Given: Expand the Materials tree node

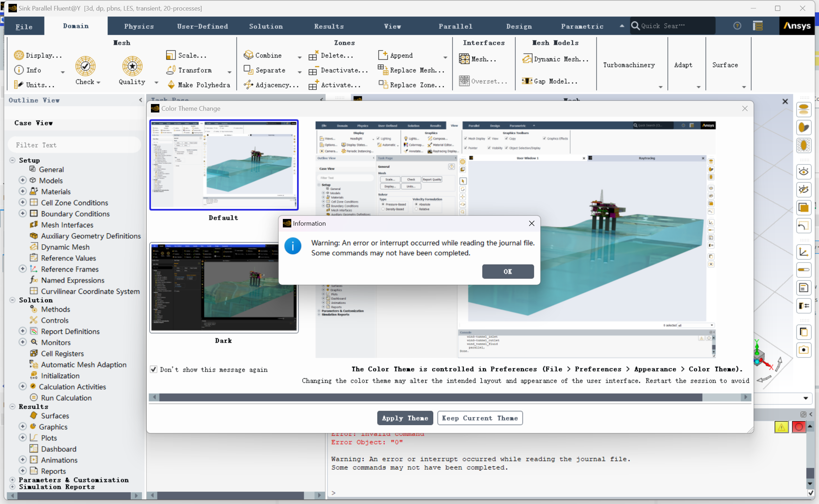Looking at the screenshot, I should pyautogui.click(x=23, y=191).
